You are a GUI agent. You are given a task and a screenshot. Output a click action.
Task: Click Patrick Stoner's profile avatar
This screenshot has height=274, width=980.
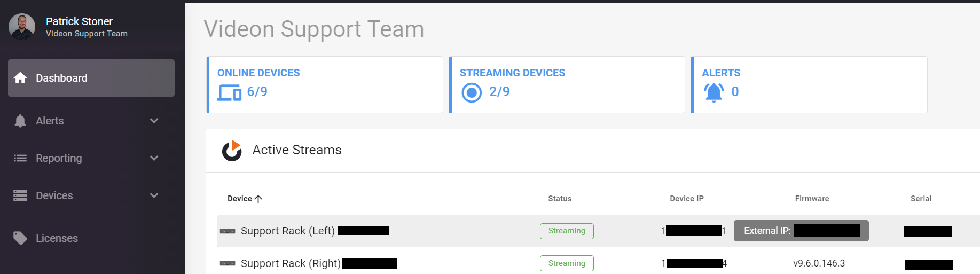click(22, 27)
